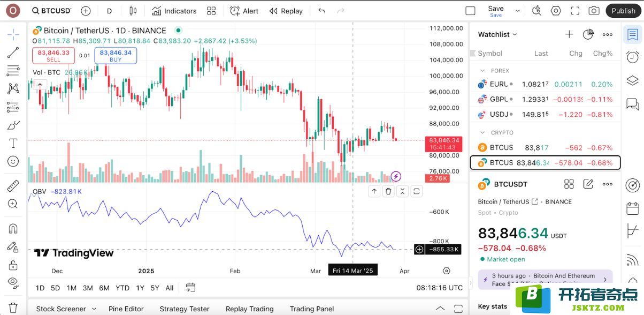Add a symbol to the Watchlist
The height and width of the screenshot is (315, 644).
point(569,34)
